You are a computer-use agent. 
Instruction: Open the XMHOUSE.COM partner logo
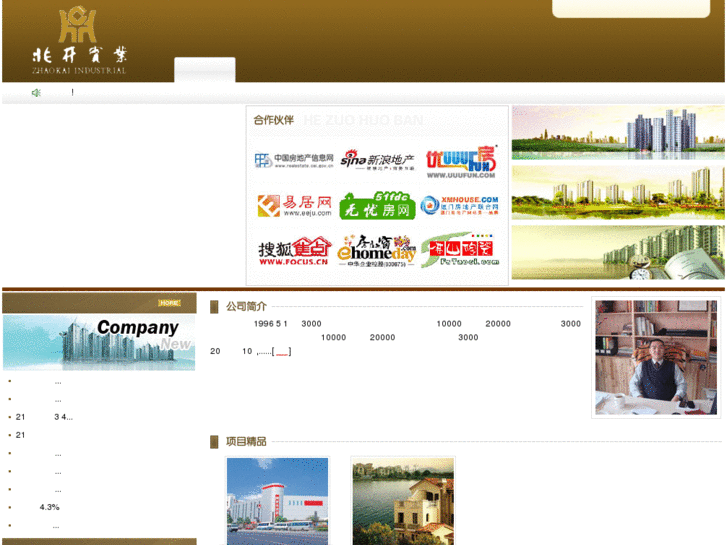tap(459, 205)
